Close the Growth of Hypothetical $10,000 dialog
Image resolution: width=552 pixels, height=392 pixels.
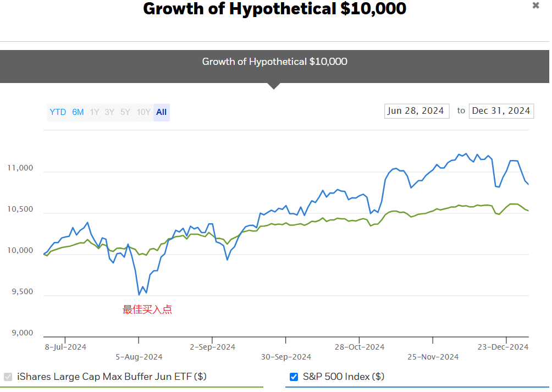(536, 5)
